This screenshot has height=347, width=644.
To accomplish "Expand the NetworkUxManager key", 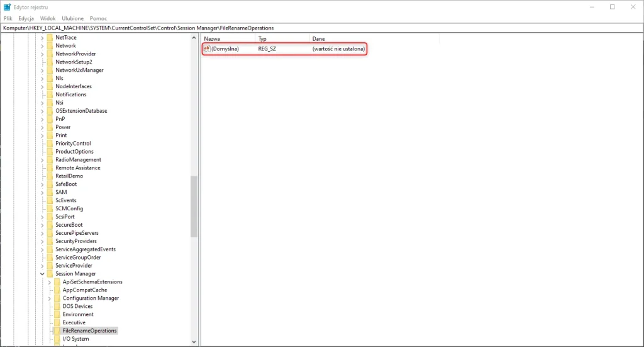I will point(42,71).
